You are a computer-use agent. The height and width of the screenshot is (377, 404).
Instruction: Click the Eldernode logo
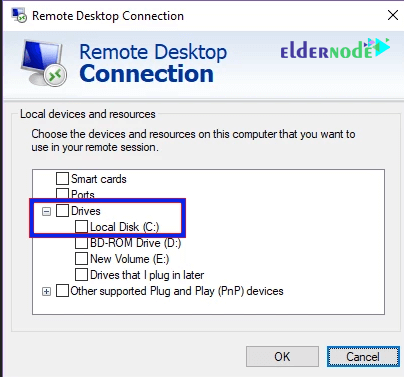pos(335,49)
